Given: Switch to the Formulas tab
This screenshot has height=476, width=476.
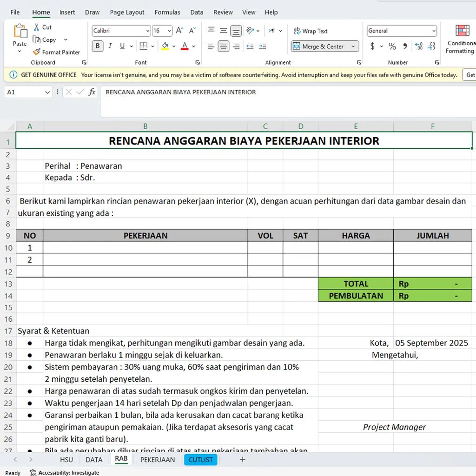Looking at the screenshot, I should pyautogui.click(x=167, y=13).
